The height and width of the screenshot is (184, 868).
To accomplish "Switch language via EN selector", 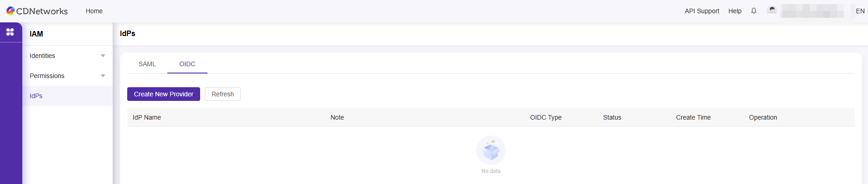I will (860, 11).
